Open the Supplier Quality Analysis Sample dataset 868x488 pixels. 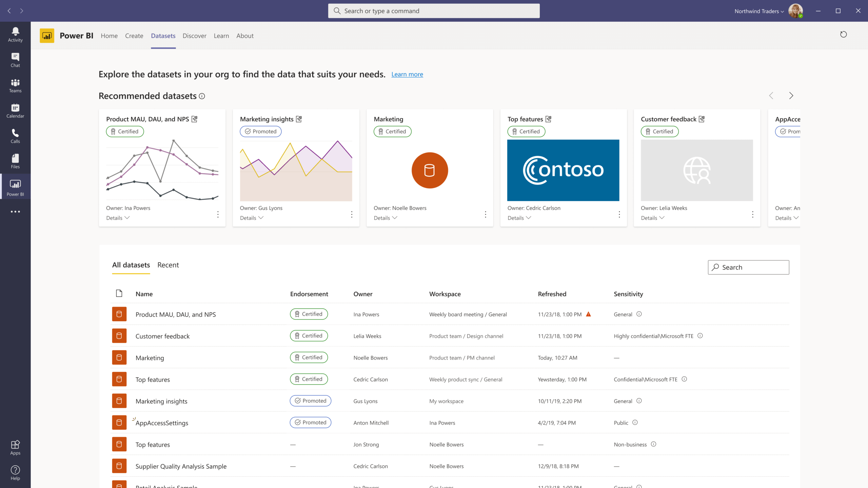181,466
